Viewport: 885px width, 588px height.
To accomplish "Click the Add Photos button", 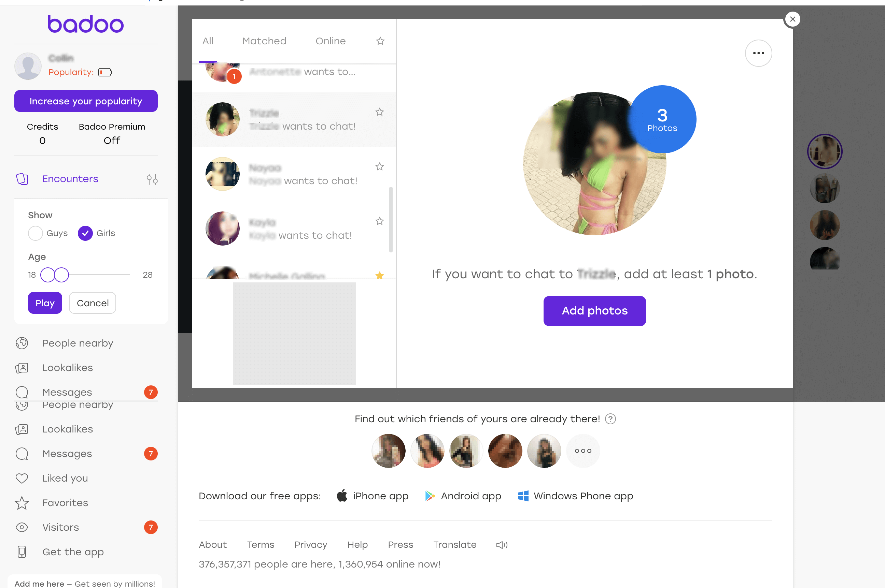I will click(x=594, y=310).
